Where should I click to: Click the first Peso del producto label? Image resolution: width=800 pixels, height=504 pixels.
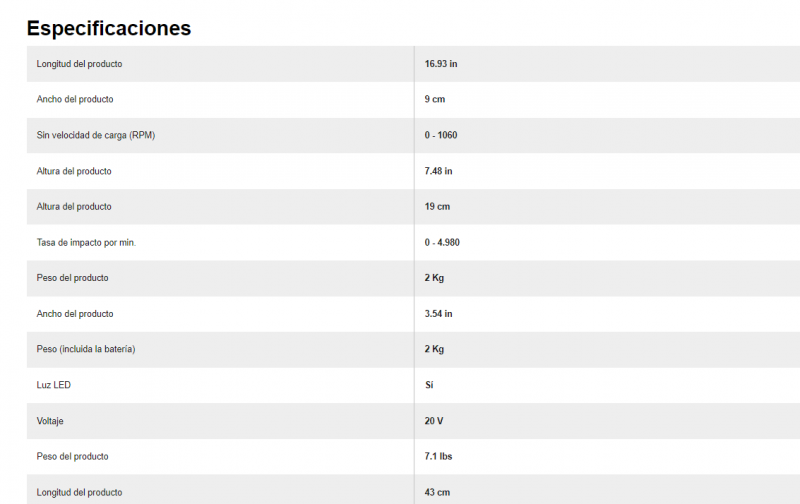72,278
